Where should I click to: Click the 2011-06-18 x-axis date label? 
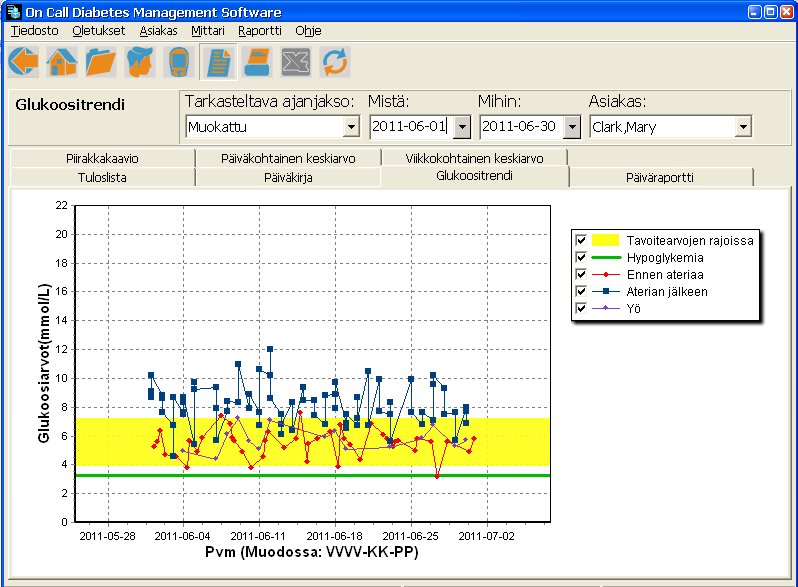pos(334,536)
